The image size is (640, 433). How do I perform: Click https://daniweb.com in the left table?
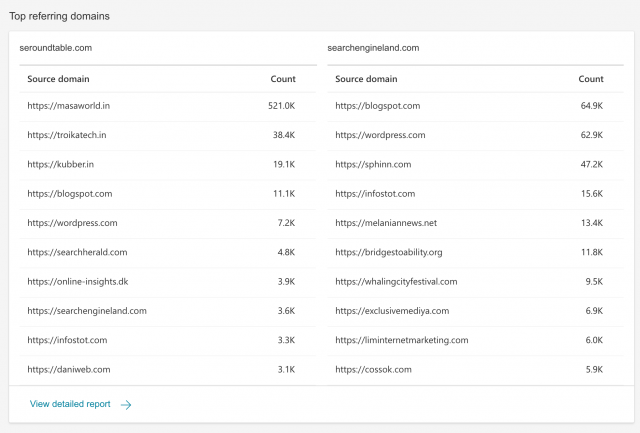(69, 369)
